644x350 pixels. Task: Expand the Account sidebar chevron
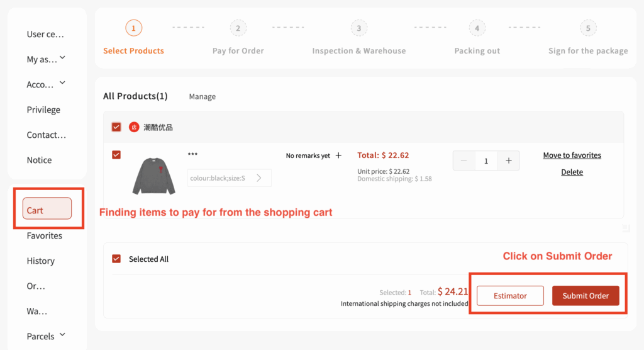tap(62, 83)
